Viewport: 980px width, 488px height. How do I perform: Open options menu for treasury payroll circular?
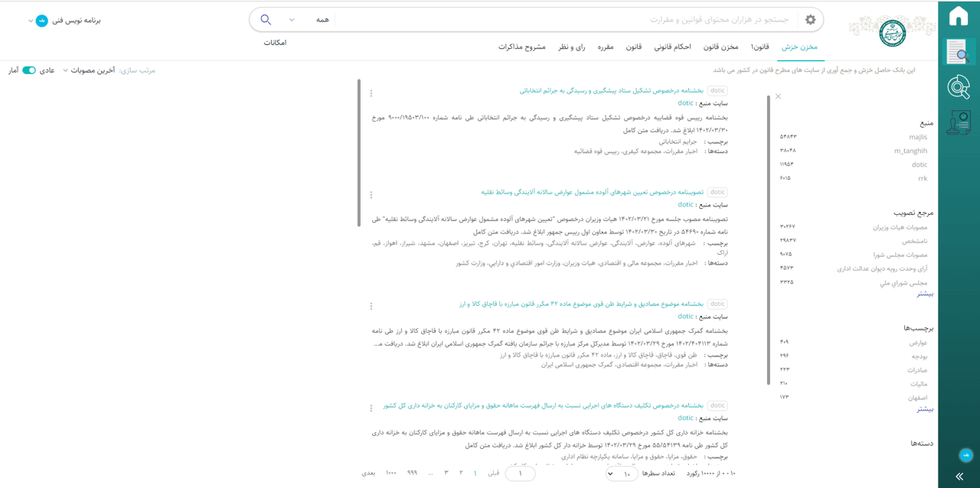coord(371,408)
